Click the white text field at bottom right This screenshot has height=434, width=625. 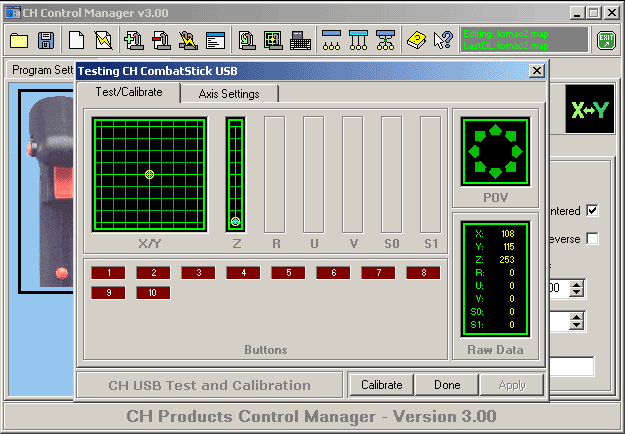click(x=572, y=367)
